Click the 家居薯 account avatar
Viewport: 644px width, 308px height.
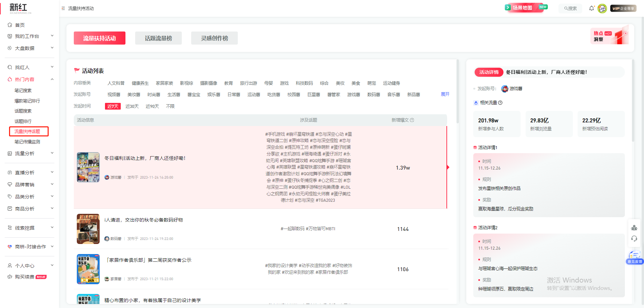click(107, 279)
